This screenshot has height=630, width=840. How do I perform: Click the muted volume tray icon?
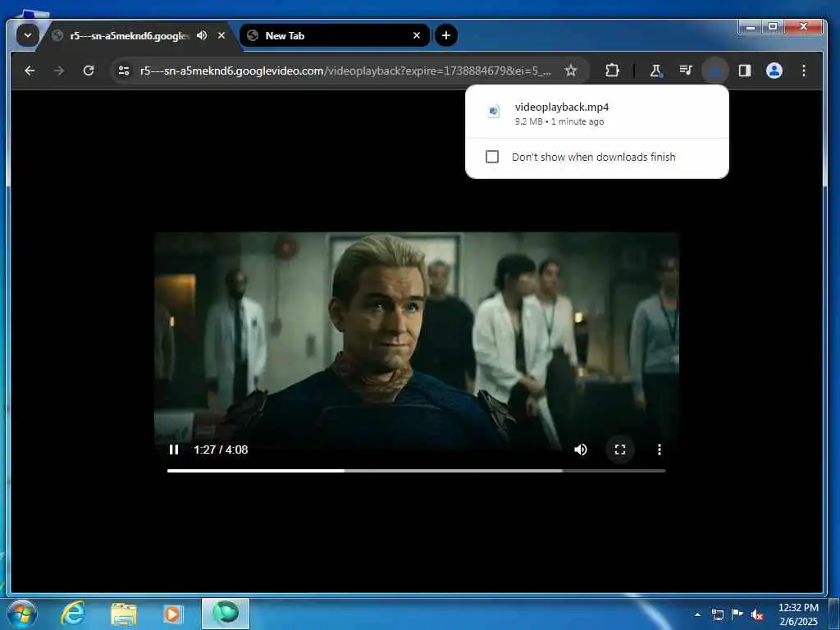757,614
